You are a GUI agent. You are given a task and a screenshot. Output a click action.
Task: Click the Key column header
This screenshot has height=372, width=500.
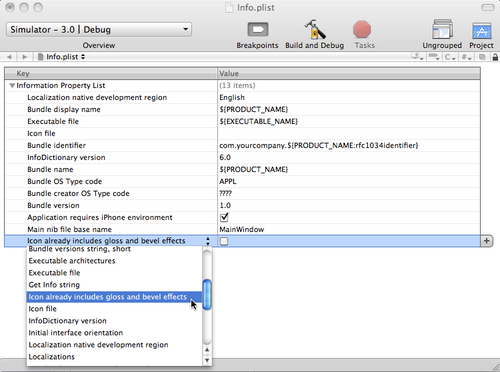pyautogui.click(x=111, y=73)
